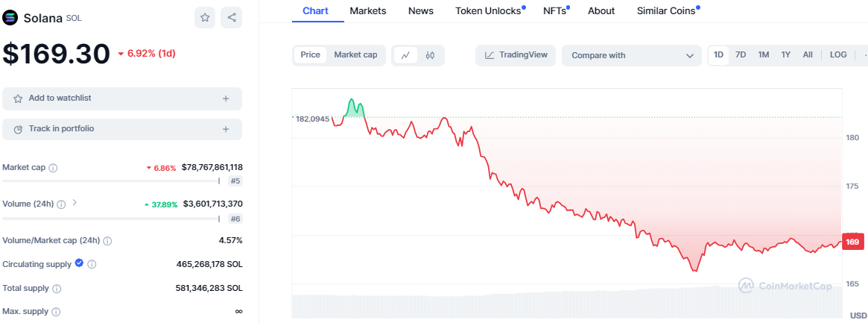Select the 1D time range
868x323 pixels.
click(718, 55)
